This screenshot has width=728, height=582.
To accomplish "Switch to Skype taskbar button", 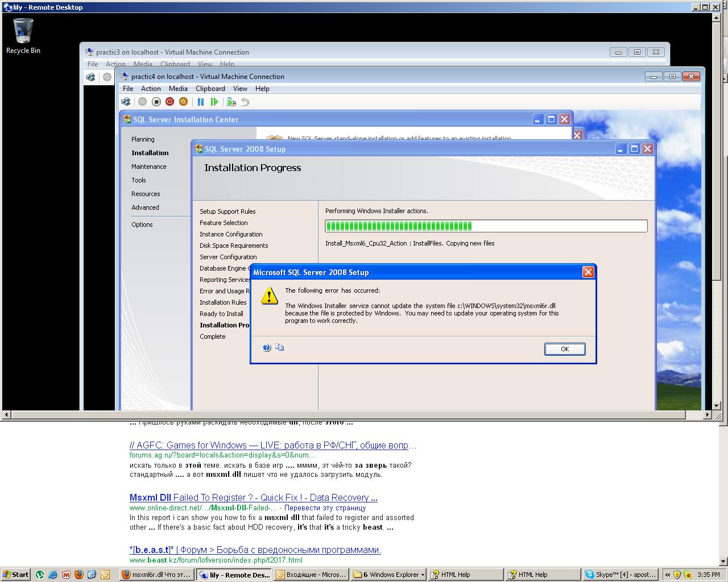I will click(621, 575).
